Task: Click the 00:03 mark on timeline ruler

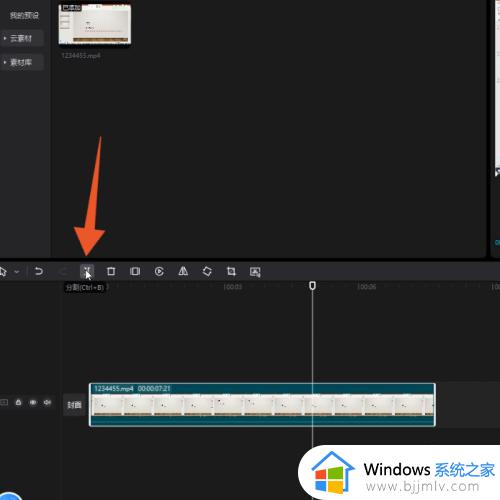Action: (233, 287)
